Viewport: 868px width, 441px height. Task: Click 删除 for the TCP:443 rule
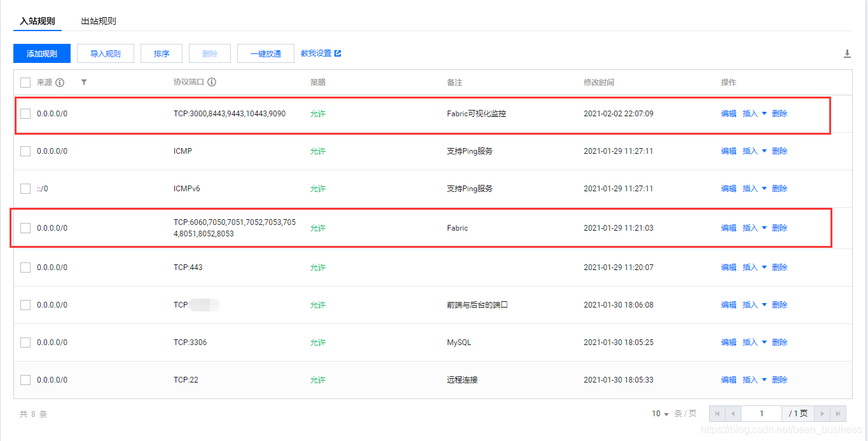pos(780,268)
